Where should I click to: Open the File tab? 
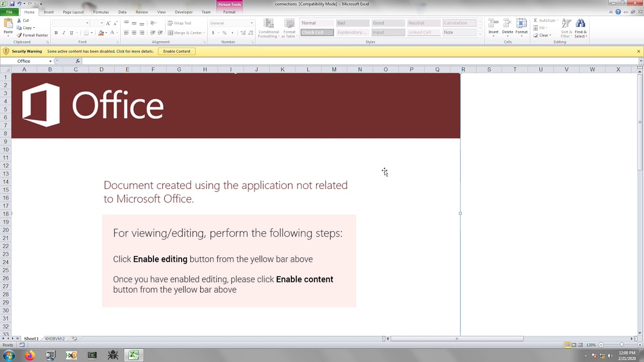tap(9, 12)
